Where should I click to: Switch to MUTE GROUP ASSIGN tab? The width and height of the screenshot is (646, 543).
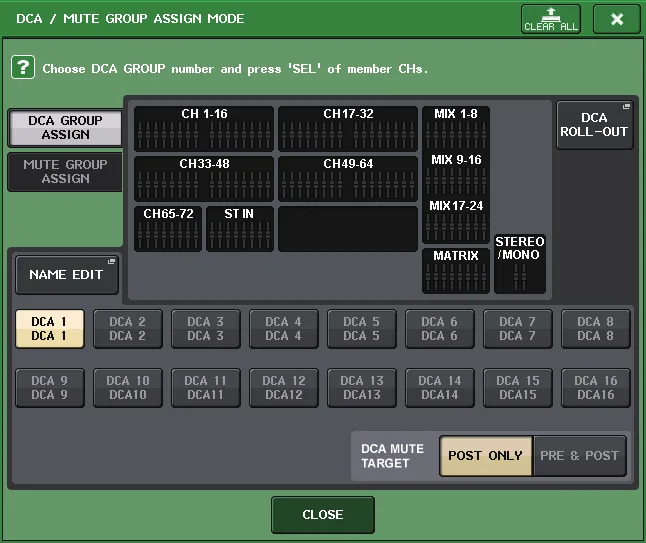point(65,171)
